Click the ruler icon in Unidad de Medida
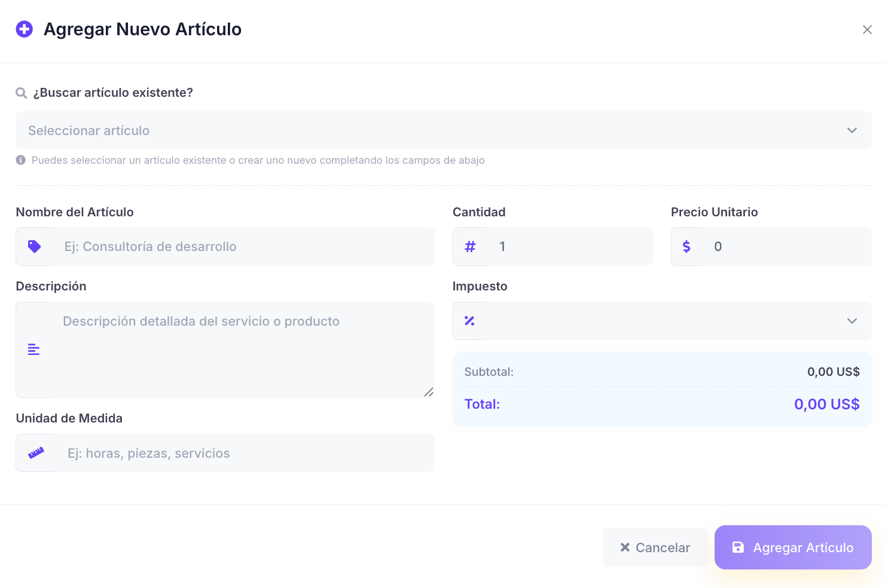The image size is (885, 588). (x=36, y=453)
